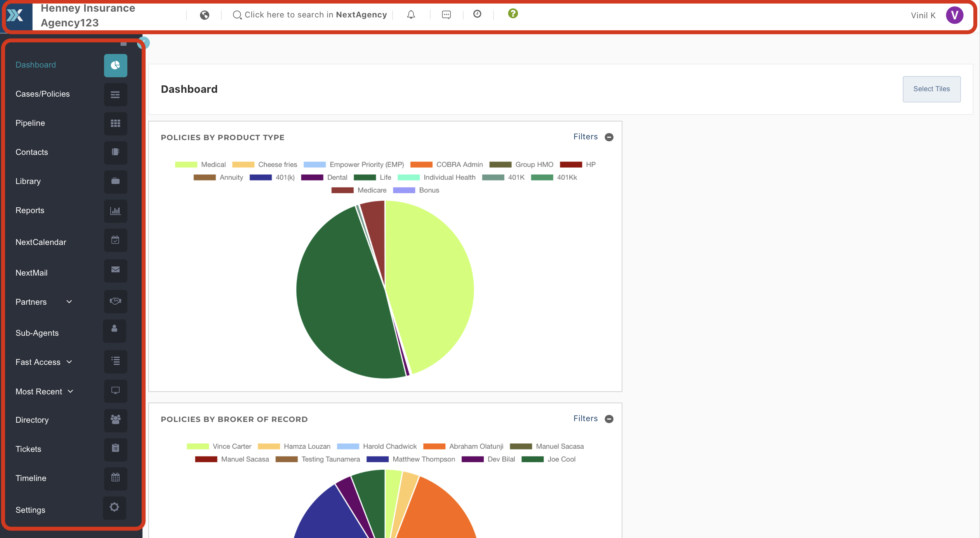Click the Tickets clipboard icon
The width and height of the screenshot is (980, 538).
(115, 449)
